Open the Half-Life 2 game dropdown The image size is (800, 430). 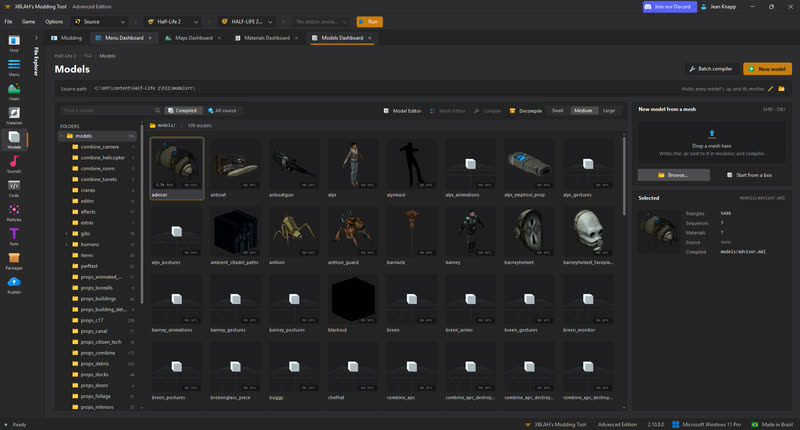click(x=172, y=22)
